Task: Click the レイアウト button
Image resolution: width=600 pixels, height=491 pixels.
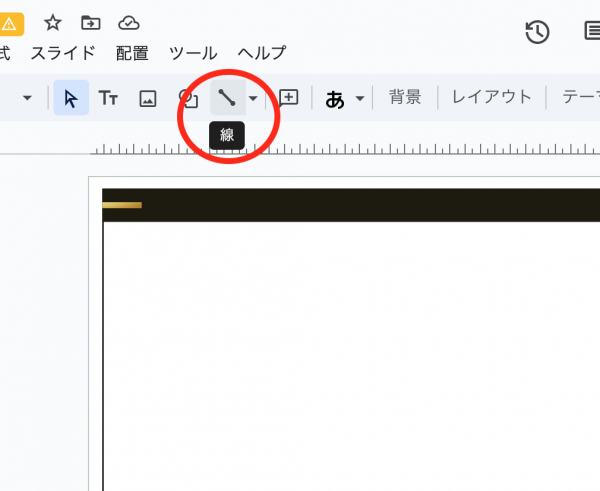Action: (x=491, y=98)
